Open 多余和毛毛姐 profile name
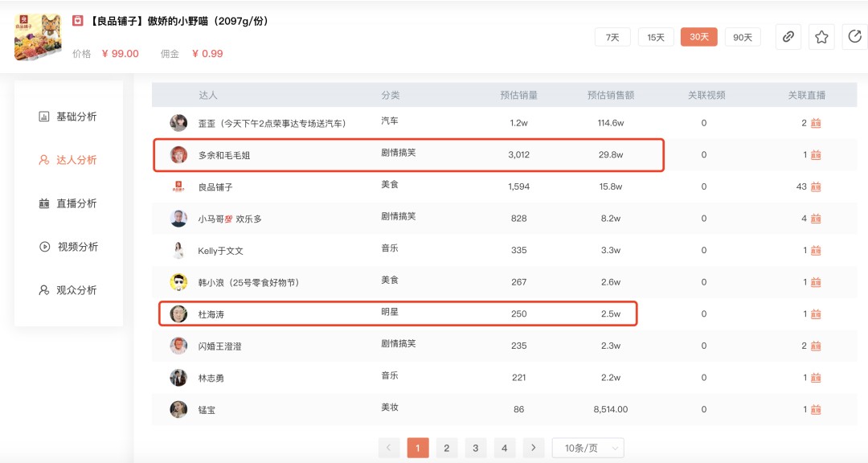 [224, 156]
